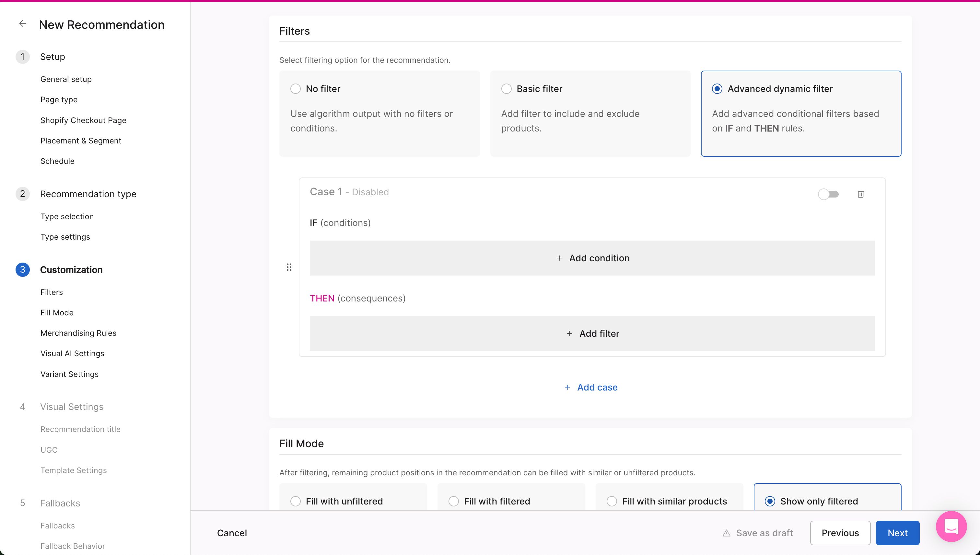Open Variant Settings in the sidebar
Viewport: 980px width, 555px height.
pyautogui.click(x=69, y=374)
